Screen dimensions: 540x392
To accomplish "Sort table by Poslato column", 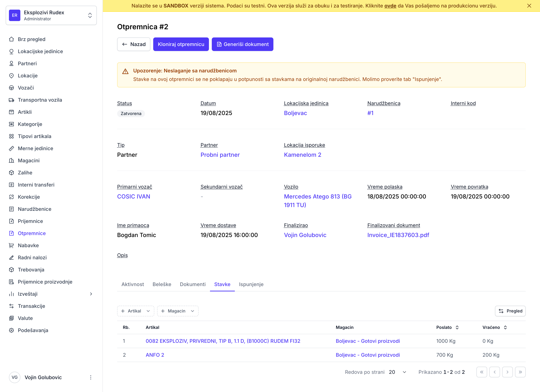I will (447, 327).
